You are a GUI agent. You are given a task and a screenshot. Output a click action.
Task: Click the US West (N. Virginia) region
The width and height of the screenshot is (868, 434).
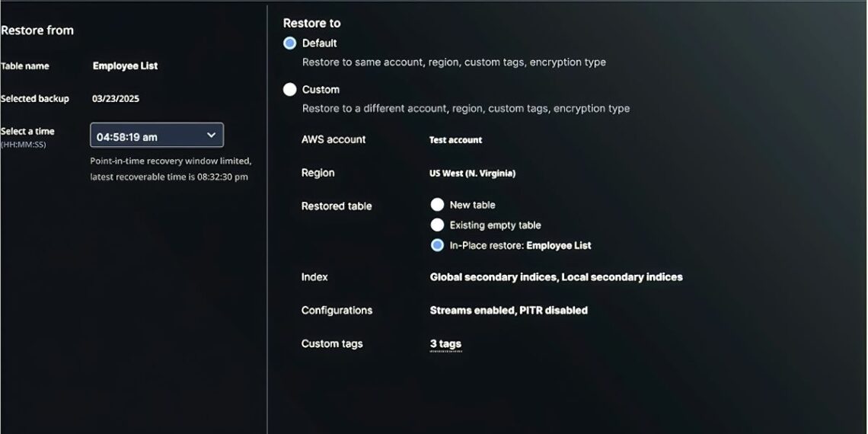[x=472, y=174]
